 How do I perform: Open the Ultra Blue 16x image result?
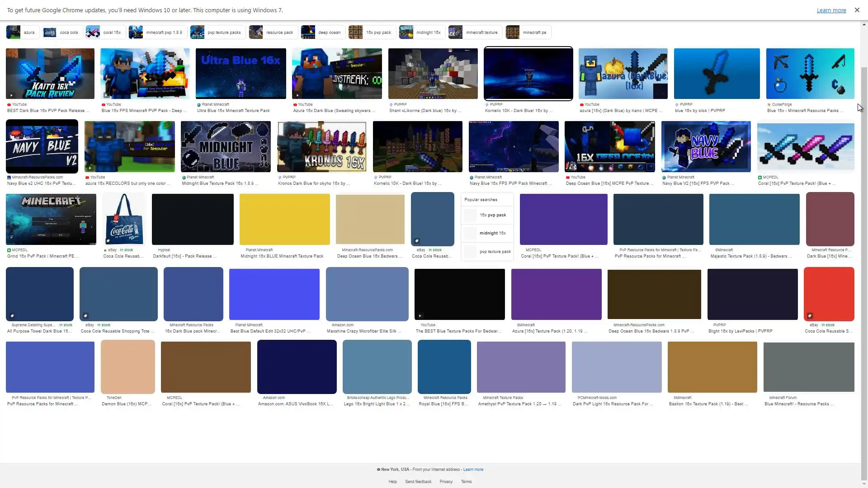(x=241, y=74)
